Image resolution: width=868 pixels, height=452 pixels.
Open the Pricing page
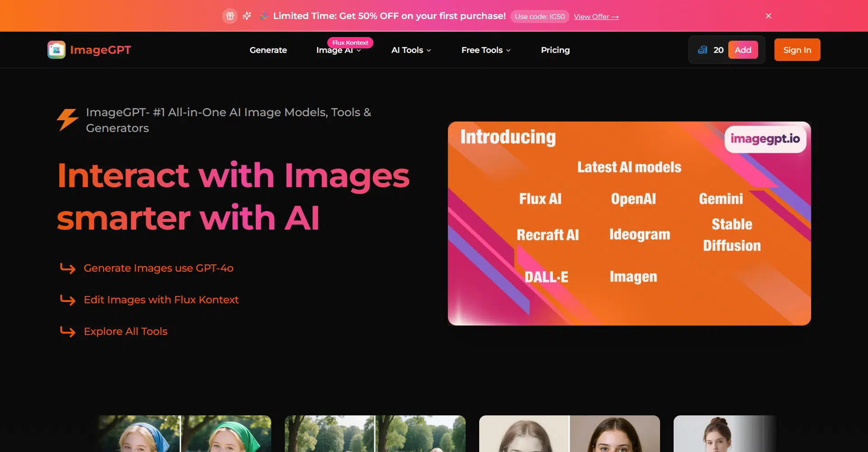(x=555, y=50)
